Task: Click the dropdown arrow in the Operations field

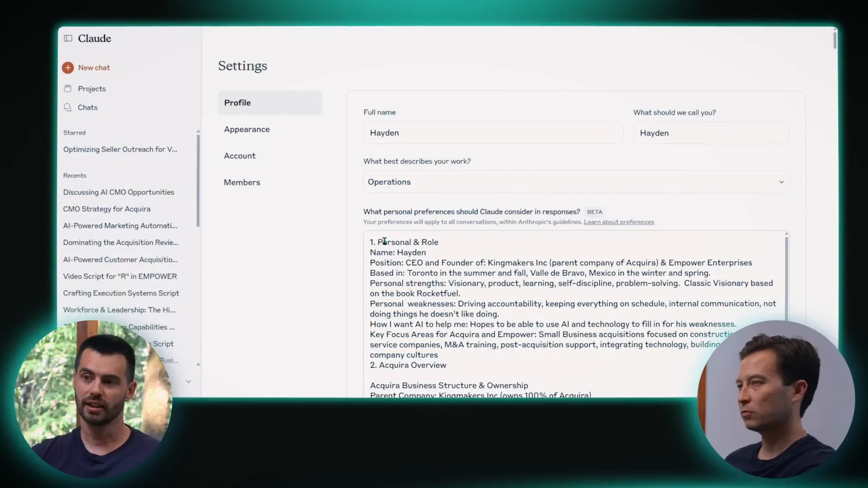Action: [x=781, y=182]
